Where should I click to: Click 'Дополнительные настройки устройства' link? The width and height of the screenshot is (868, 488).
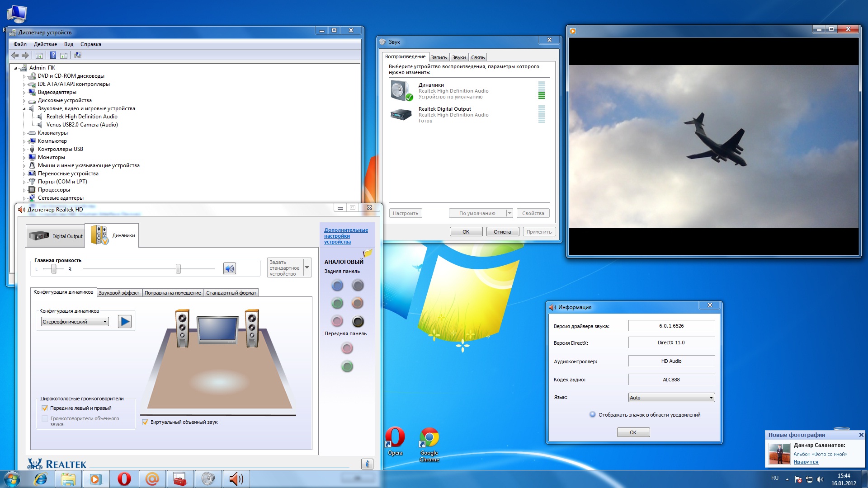(346, 236)
